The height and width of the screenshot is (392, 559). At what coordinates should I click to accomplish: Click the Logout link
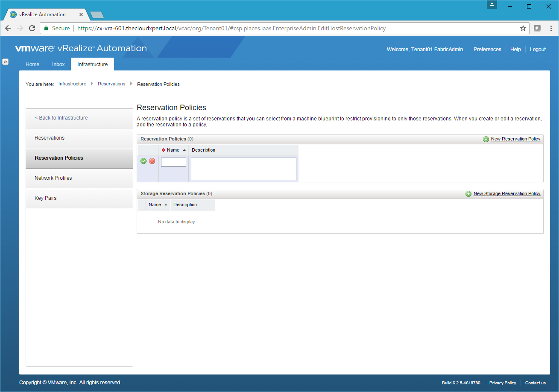(x=538, y=50)
